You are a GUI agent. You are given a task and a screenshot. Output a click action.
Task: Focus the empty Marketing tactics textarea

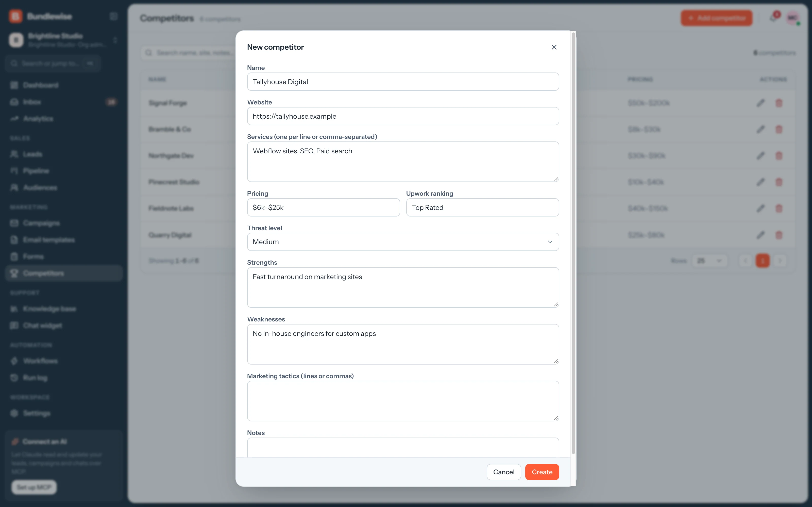tap(403, 401)
